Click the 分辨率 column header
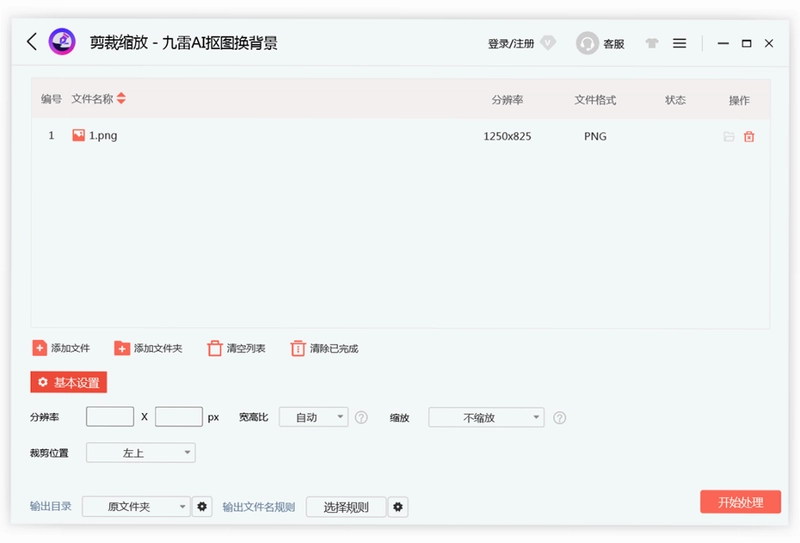The image size is (800, 543). click(507, 100)
